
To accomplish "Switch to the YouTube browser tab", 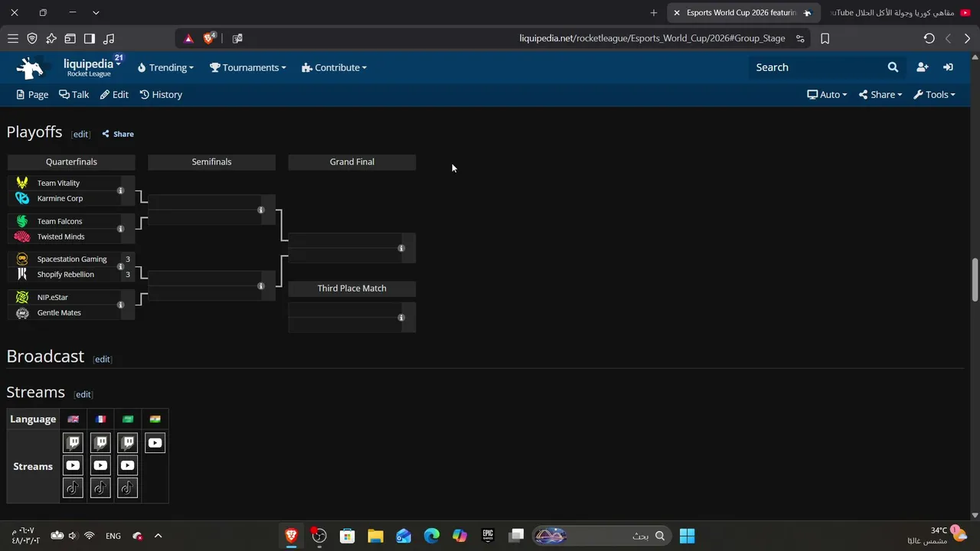I will tap(900, 12).
